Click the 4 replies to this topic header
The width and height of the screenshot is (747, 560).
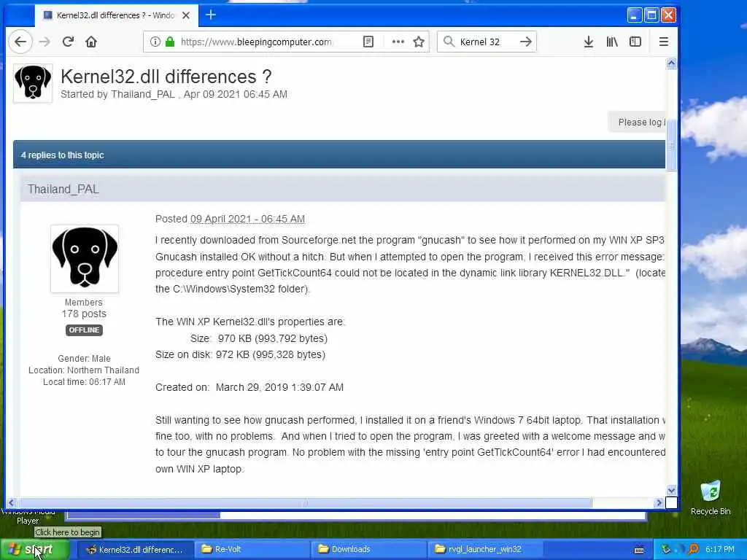pos(63,155)
